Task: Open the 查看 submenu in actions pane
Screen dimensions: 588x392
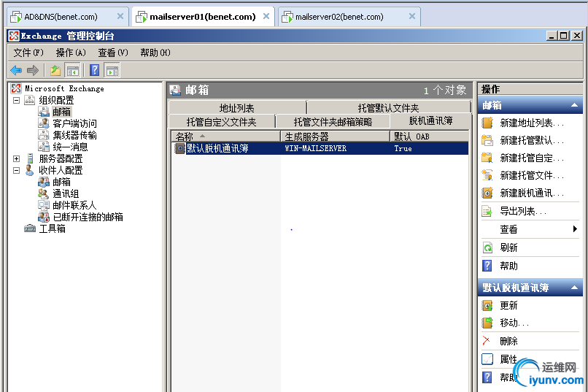Action: pyautogui.click(x=530, y=229)
